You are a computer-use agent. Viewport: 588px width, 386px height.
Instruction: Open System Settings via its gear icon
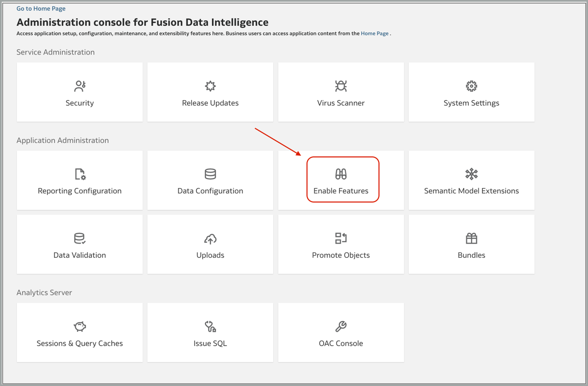471,86
